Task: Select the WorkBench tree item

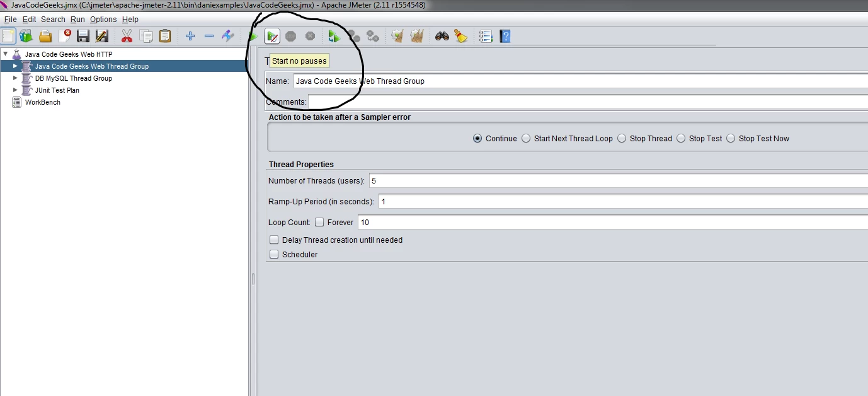Action: pyautogui.click(x=43, y=102)
